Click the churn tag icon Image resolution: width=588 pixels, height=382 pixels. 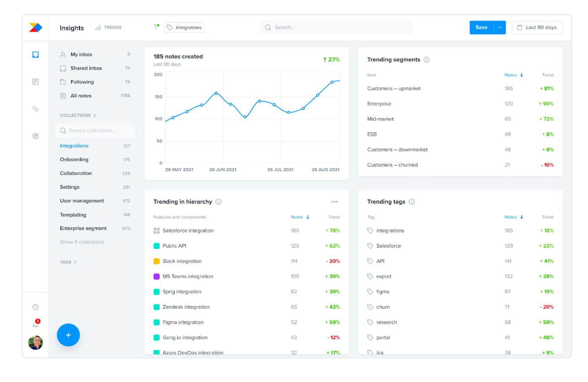point(370,307)
